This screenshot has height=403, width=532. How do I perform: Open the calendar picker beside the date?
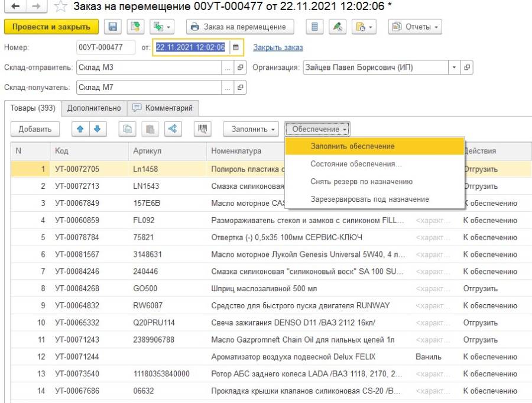(236, 47)
